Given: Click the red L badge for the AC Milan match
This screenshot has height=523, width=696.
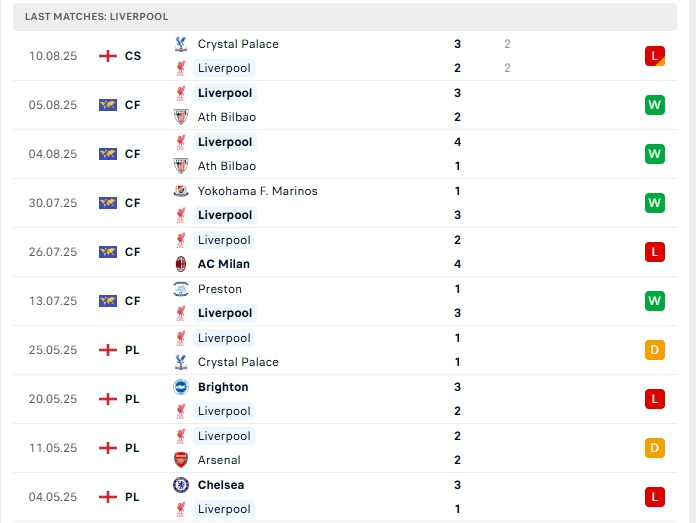Looking at the screenshot, I should click(655, 252).
